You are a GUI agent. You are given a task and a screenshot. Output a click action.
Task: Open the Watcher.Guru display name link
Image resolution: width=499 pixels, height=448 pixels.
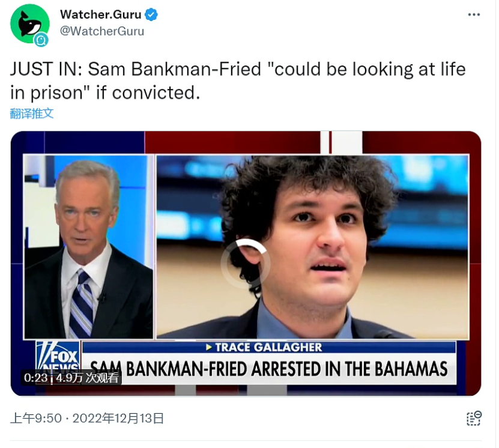click(x=100, y=15)
